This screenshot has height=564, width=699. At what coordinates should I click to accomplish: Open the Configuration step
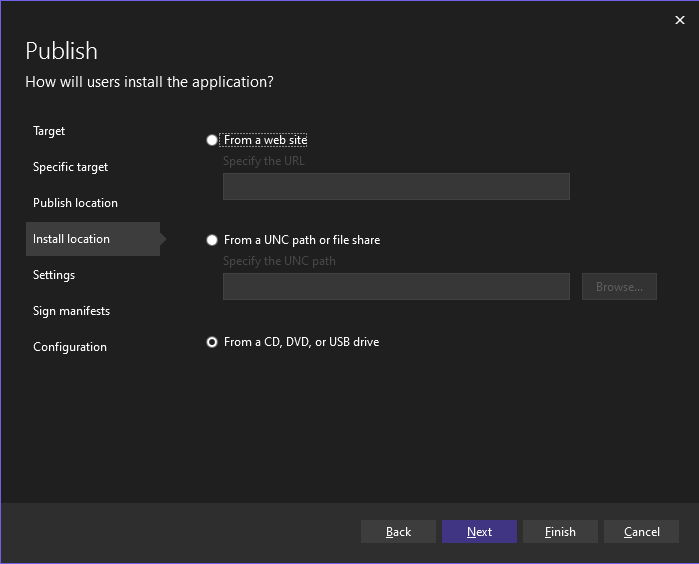[69, 347]
